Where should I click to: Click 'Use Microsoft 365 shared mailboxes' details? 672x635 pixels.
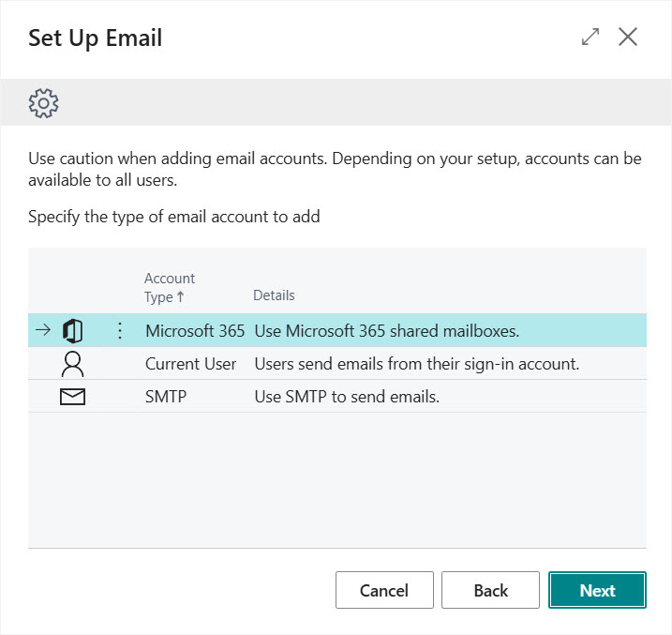[387, 331]
